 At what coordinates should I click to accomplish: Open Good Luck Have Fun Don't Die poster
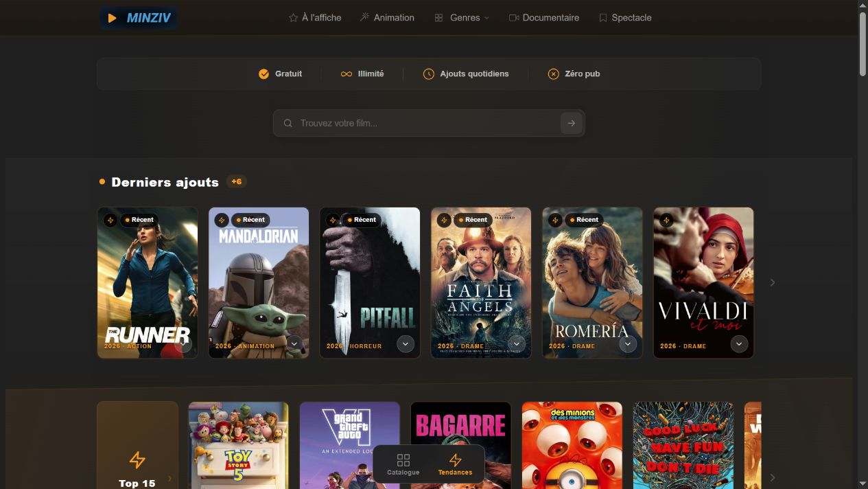coord(683,445)
